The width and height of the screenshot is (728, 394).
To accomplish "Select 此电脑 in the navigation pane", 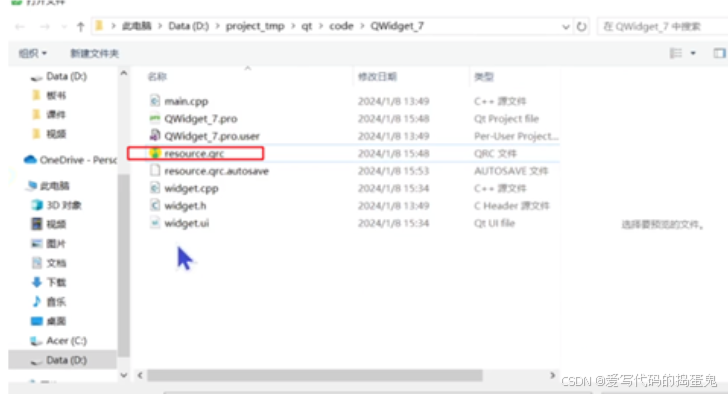I will [x=48, y=186].
